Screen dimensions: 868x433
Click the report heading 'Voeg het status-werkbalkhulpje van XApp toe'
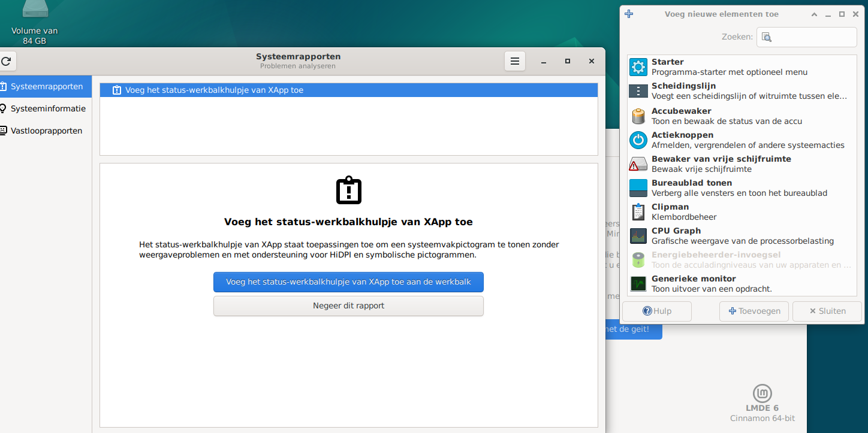(x=348, y=222)
